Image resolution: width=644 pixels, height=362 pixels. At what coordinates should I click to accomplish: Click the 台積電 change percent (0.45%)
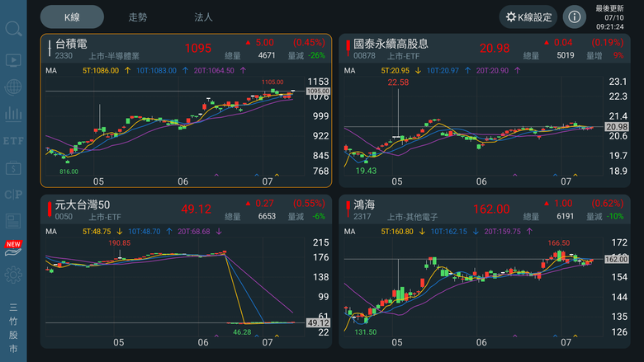tap(309, 43)
